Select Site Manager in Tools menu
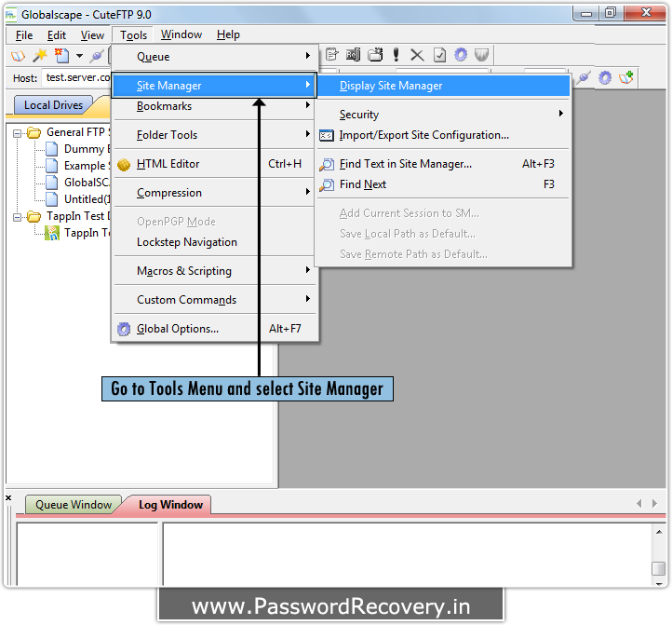 point(215,86)
